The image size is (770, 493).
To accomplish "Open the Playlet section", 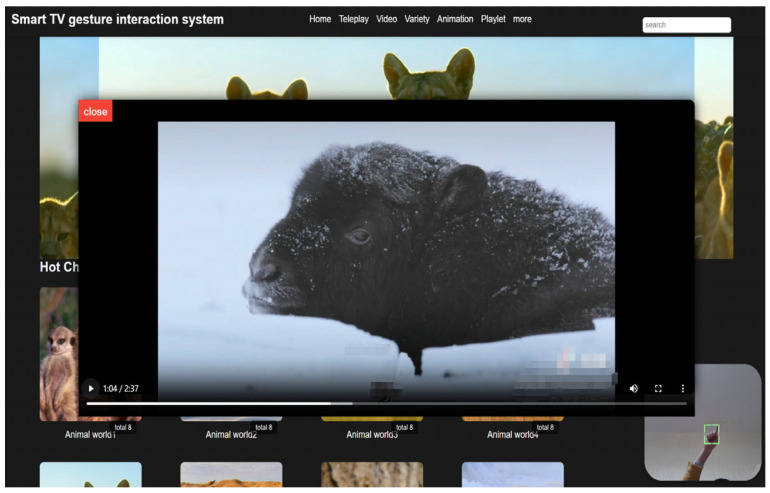I will coord(493,19).
